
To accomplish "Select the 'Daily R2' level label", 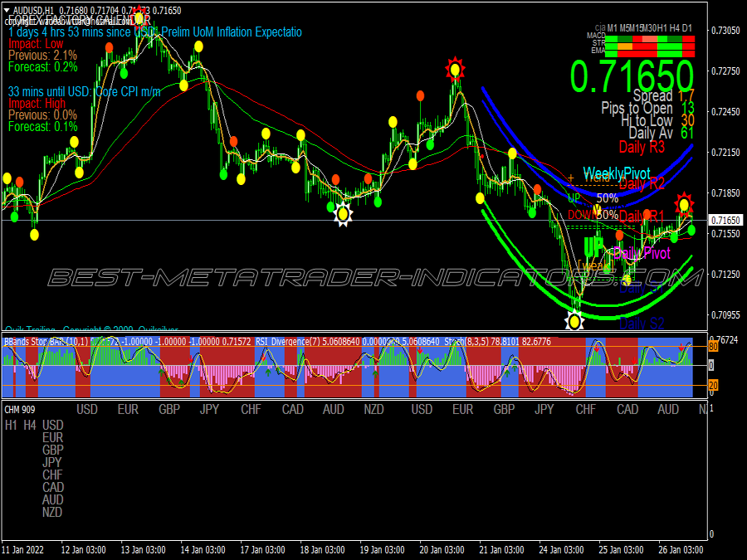I will pos(642,184).
